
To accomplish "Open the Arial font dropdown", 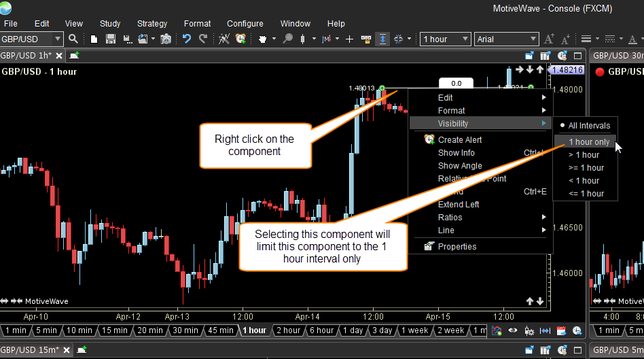I will [533, 39].
